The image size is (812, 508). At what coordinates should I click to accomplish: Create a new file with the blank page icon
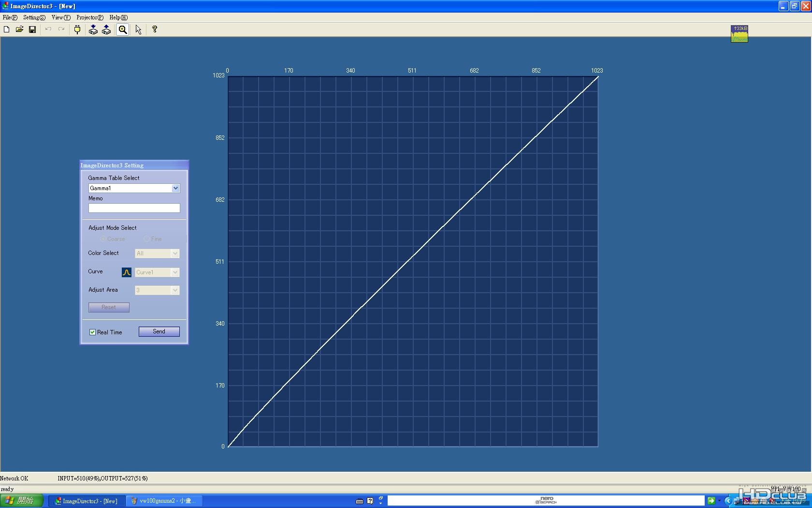point(7,30)
